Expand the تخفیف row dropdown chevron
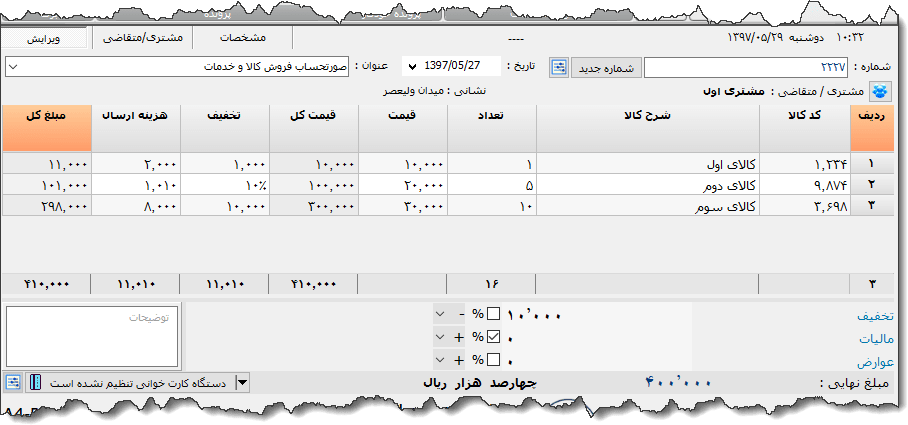This screenshot has height=425, width=908. coord(441,314)
